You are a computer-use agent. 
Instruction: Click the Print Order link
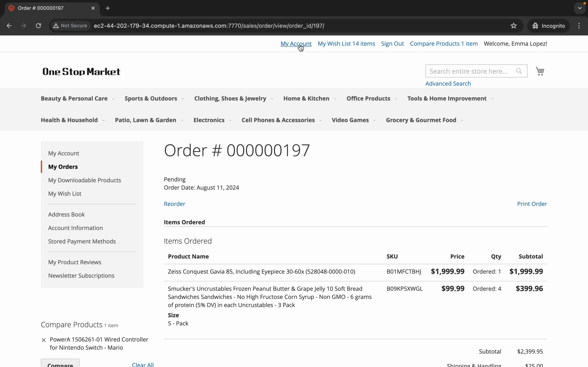(x=532, y=204)
